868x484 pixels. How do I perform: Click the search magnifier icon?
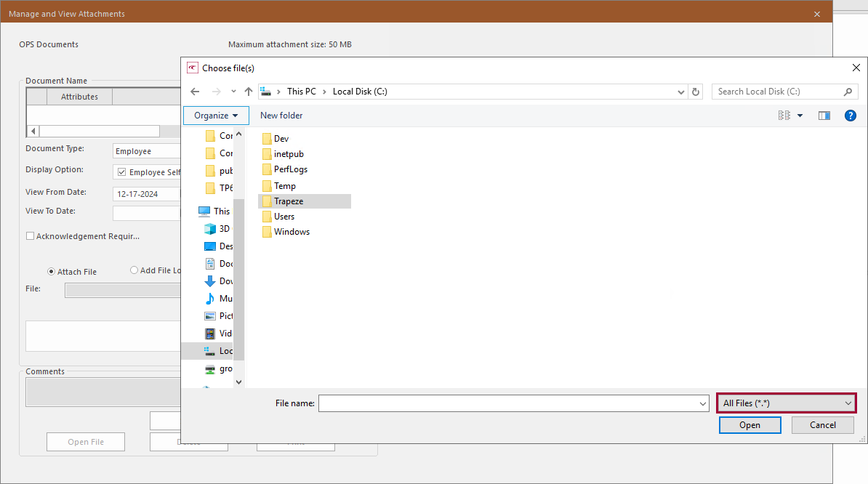pyautogui.click(x=847, y=92)
